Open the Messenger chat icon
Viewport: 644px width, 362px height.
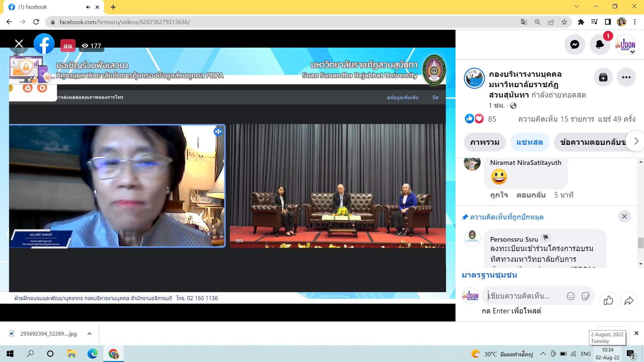point(575,45)
